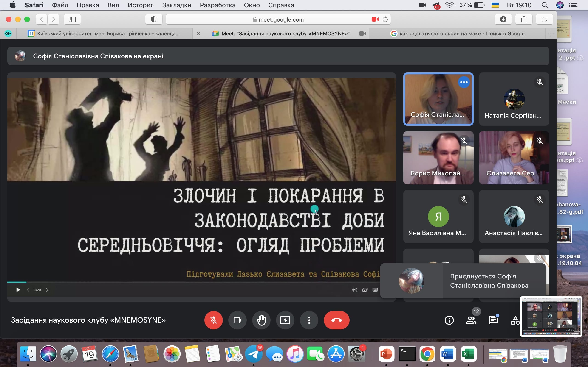The height and width of the screenshot is (367, 588).
Task: Open the История menu
Action: click(x=140, y=5)
